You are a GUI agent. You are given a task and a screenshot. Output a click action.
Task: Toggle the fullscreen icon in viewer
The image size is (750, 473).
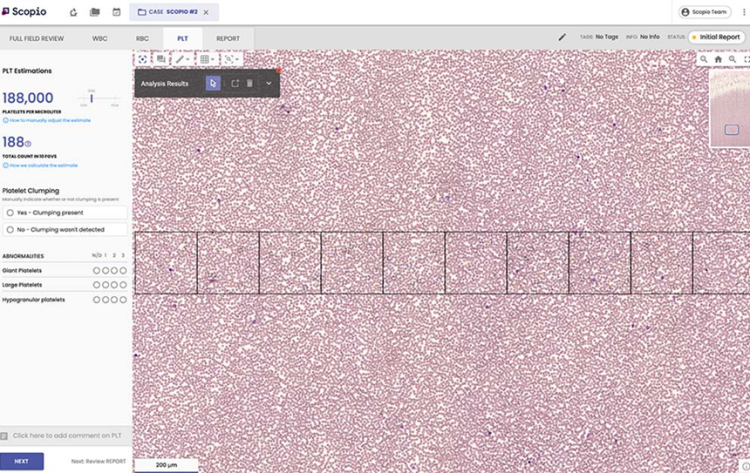tap(746, 59)
